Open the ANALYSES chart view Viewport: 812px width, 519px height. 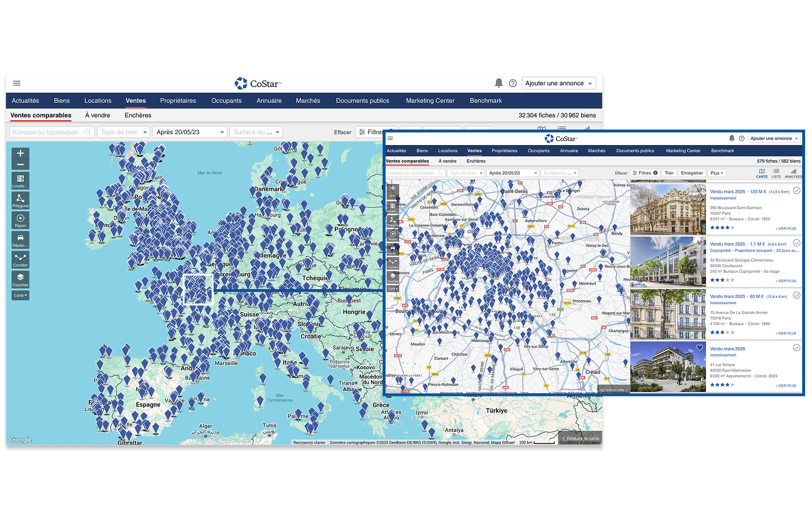tap(793, 173)
